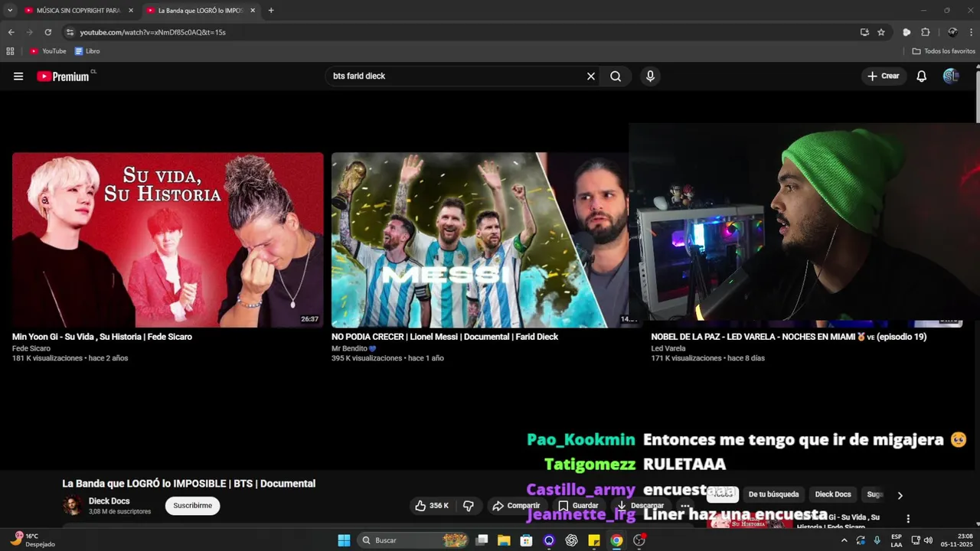Open Libro bookmark in bookmarks bar
980x551 pixels.
pos(87,51)
